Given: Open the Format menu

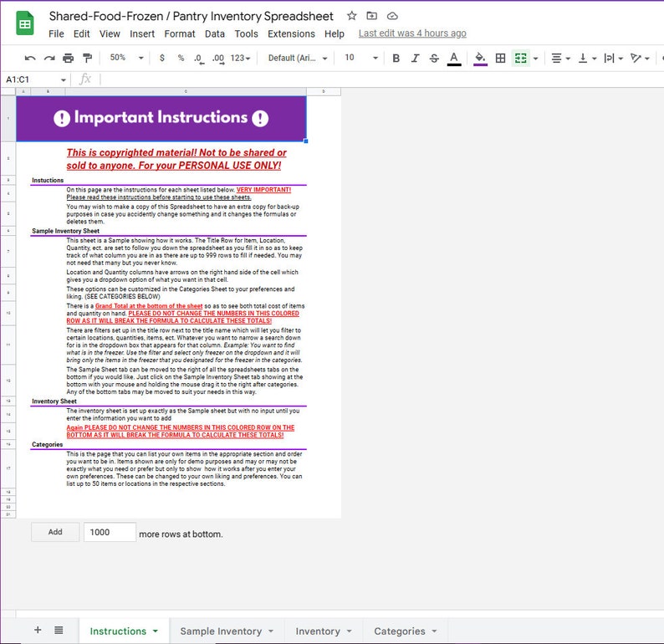Looking at the screenshot, I should pos(180,33).
